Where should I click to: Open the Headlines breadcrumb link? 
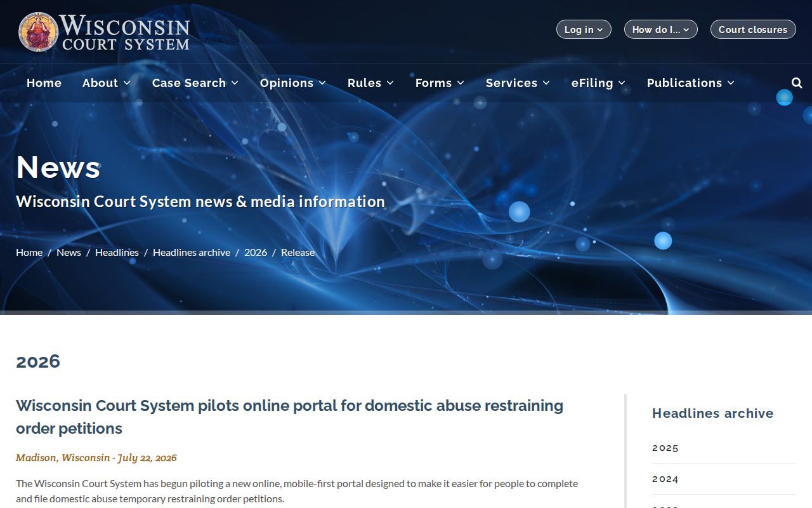coord(117,252)
